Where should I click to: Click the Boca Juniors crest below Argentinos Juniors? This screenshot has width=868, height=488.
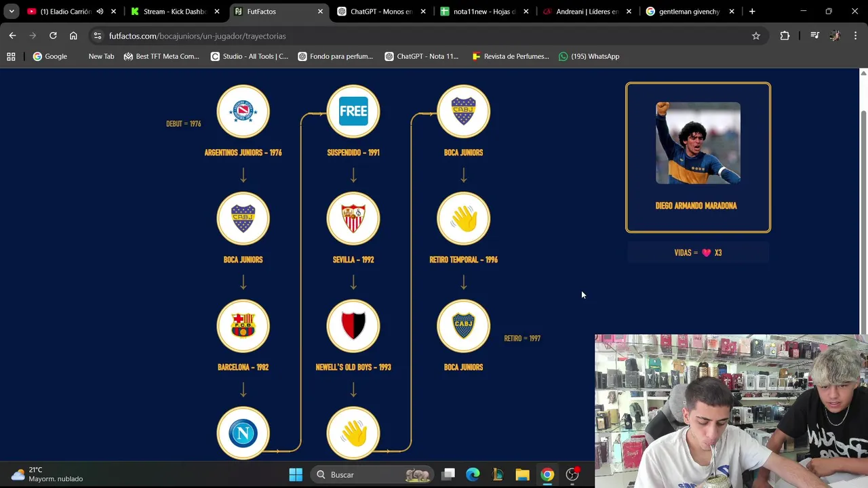pos(243,218)
